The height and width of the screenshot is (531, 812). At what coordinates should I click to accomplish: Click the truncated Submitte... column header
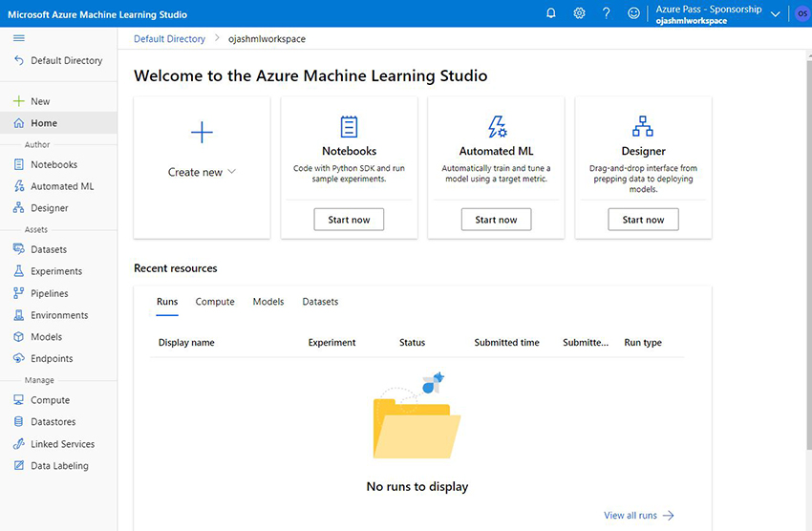pyautogui.click(x=586, y=343)
